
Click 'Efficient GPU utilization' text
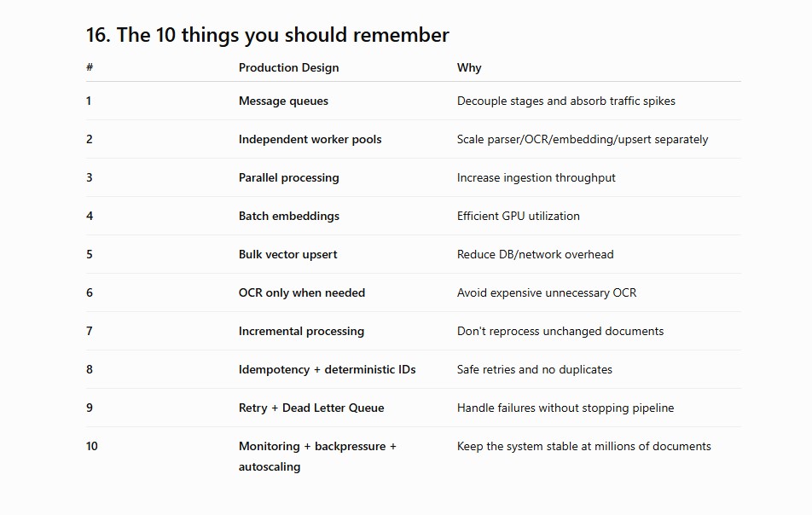coord(519,216)
